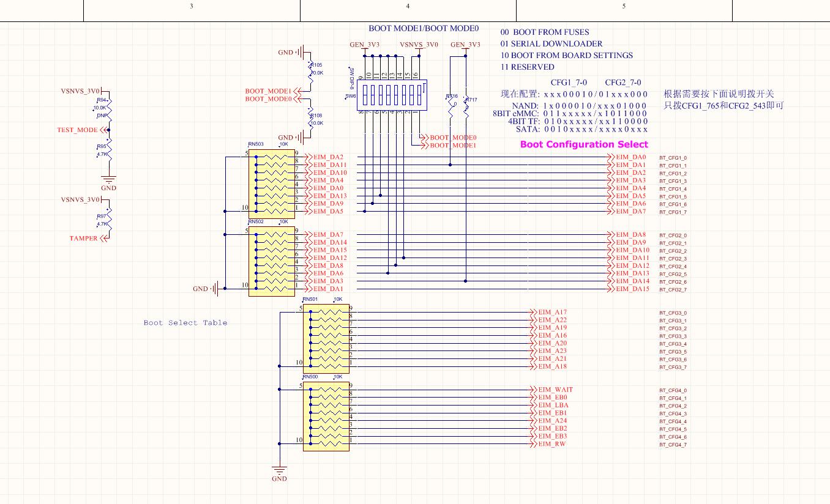This screenshot has height=504, width=830.
Task: Click the 'SATA:' configuration row
Action: (581, 129)
